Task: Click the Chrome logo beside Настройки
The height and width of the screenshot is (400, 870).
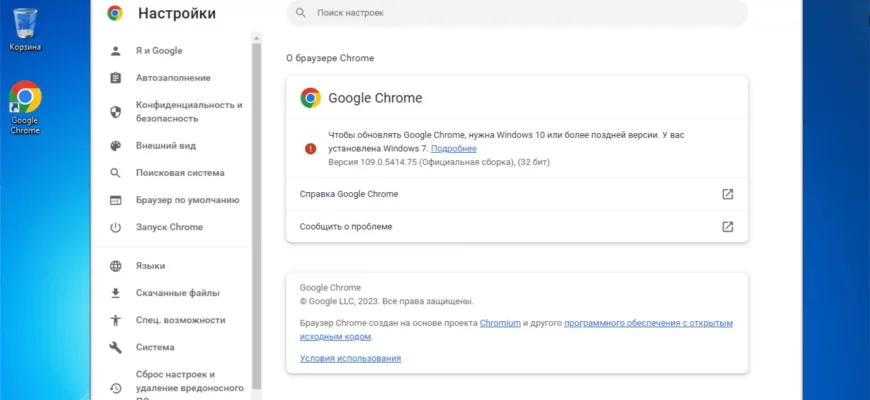Action: coord(115,13)
